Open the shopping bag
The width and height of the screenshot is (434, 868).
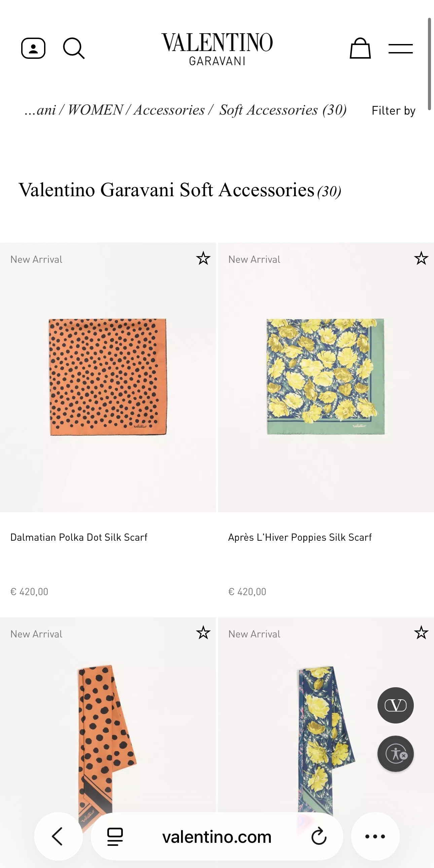coord(360,48)
